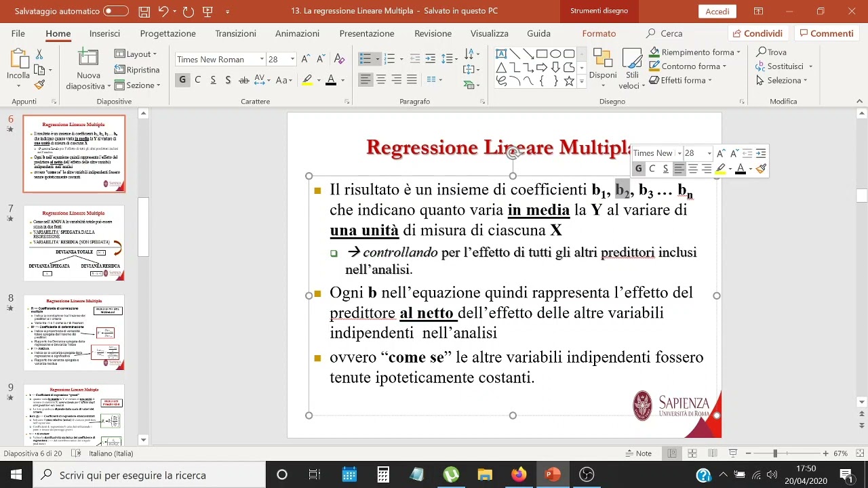This screenshot has height=488, width=868.
Task: Expand the Riempimento forma dropdown
Action: (738, 52)
